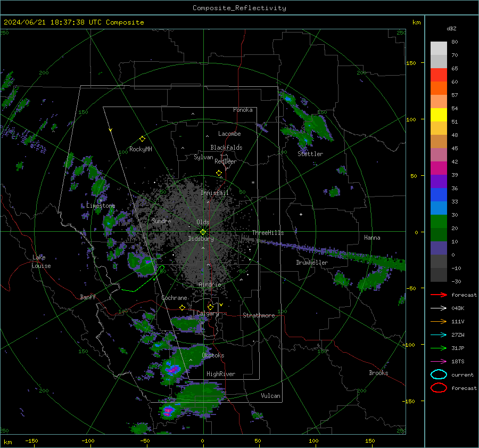The image size is (479, 448).
Task: Click the Okotoks label
Action: (213, 355)
